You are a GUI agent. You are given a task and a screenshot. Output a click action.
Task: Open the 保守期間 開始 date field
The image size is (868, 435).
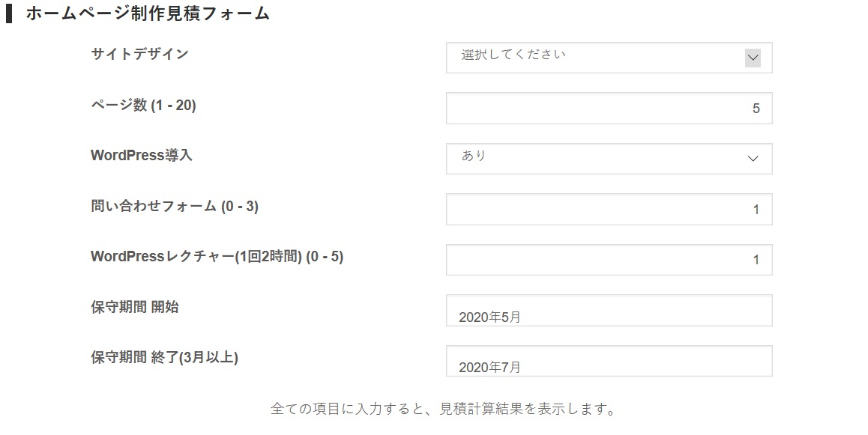[x=609, y=311]
